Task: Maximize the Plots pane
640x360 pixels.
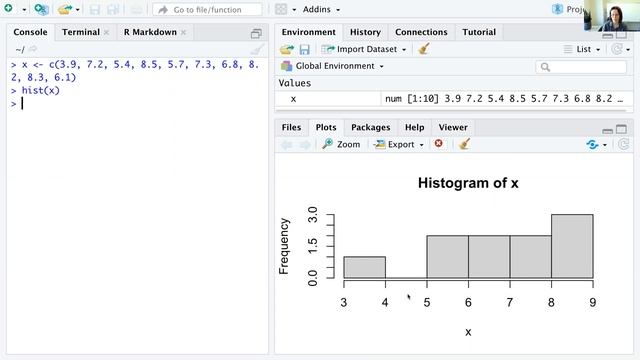Action: coord(621,129)
